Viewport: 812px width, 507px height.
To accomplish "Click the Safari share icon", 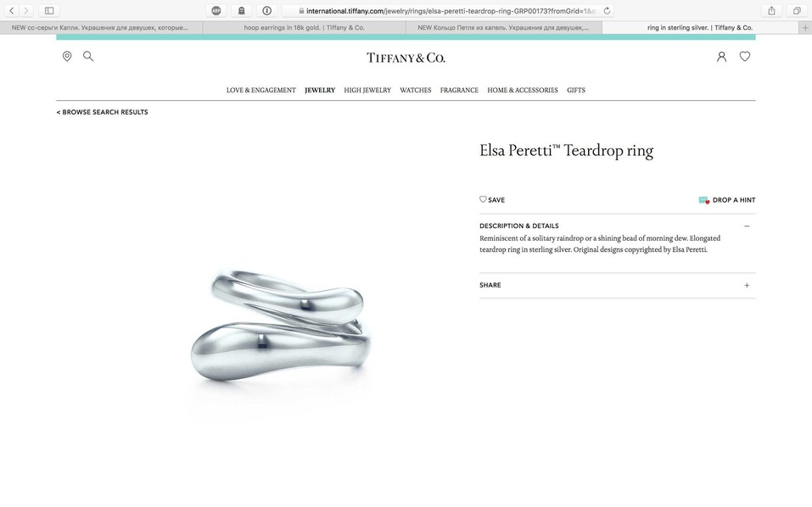I will point(771,10).
